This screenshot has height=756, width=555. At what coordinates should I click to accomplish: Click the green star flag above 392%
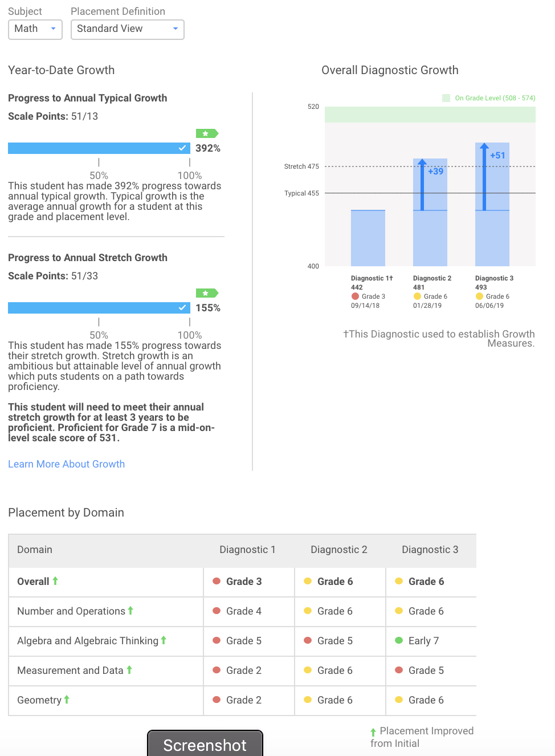pos(206,133)
